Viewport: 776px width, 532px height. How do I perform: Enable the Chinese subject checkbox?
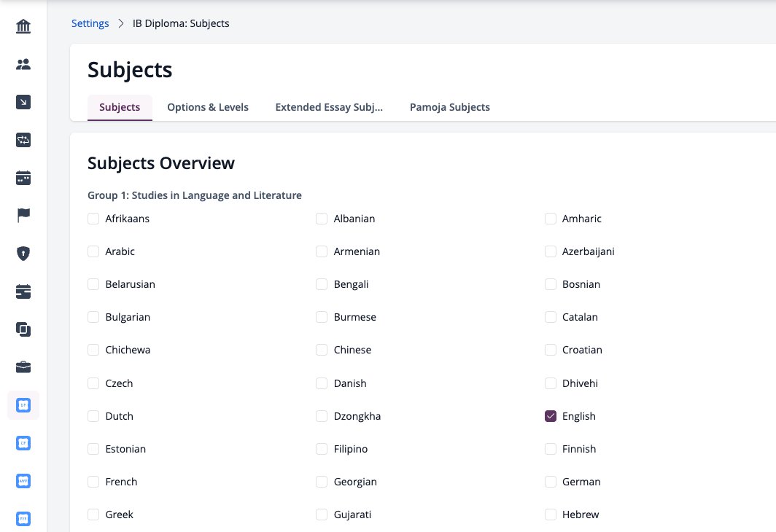tap(322, 350)
